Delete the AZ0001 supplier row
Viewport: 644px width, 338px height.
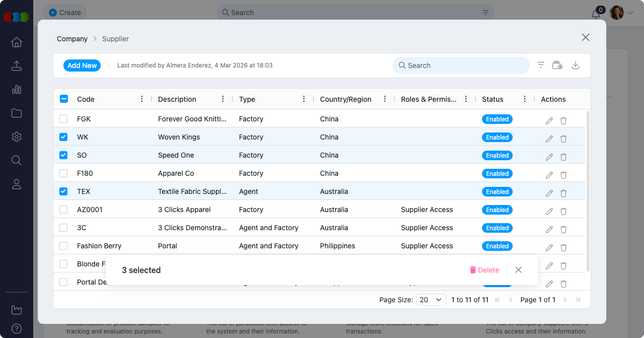point(563,212)
